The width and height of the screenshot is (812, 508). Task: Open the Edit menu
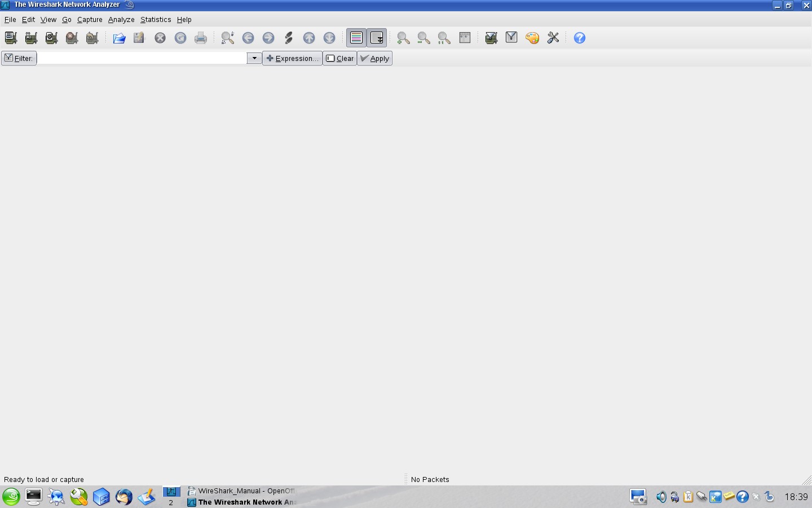(28, 19)
